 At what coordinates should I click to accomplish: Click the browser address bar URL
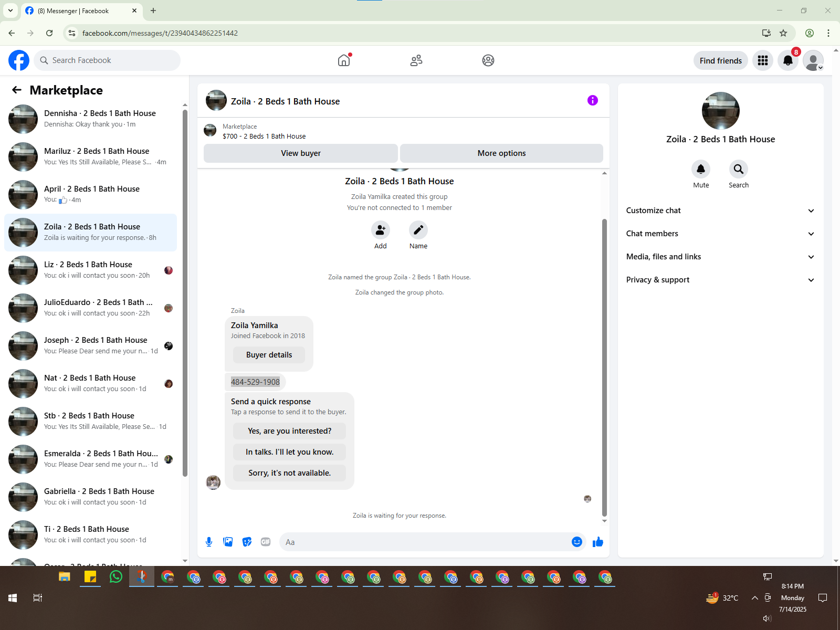160,33
